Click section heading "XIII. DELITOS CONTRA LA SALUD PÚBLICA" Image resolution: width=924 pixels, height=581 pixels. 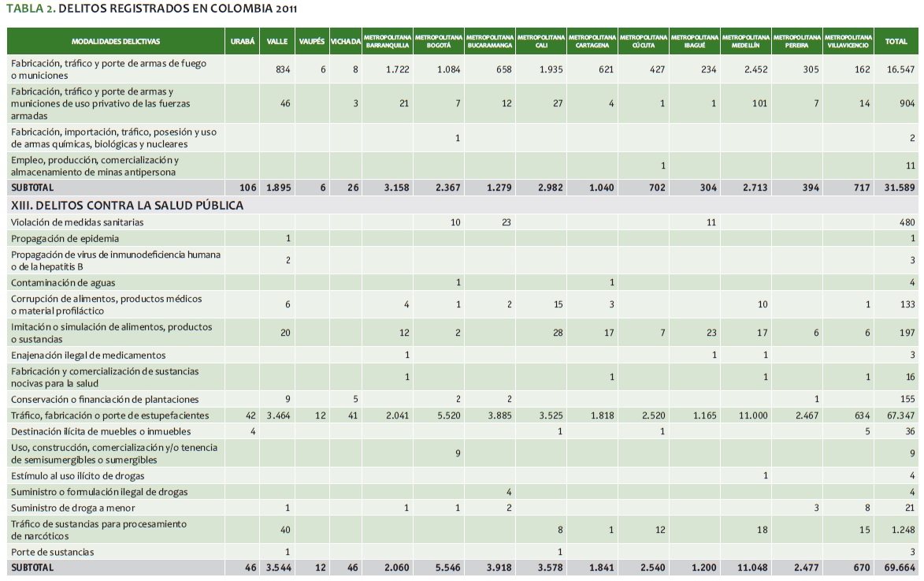[x=127, y=206]
